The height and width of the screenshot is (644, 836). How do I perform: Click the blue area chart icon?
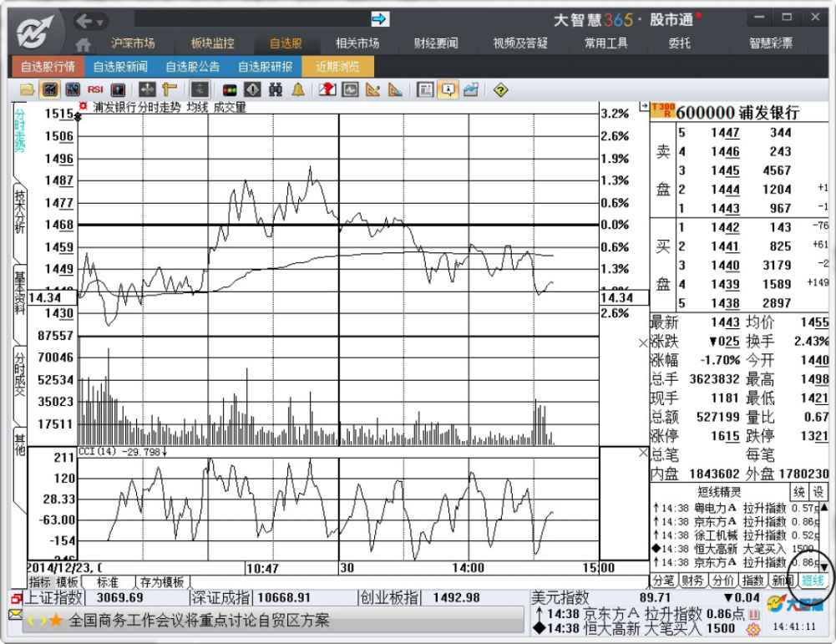pyautogui.click(x=471, y=89)
